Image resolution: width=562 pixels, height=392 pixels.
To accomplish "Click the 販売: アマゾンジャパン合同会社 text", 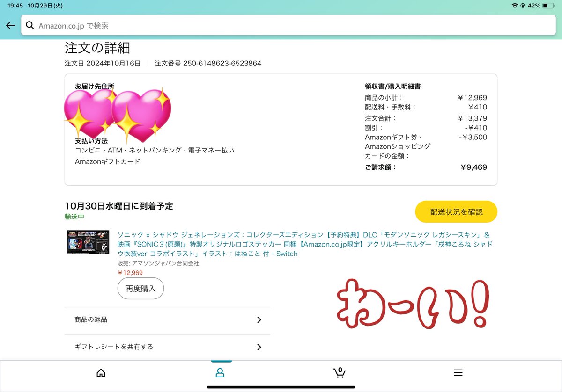I will coord(158,263).
